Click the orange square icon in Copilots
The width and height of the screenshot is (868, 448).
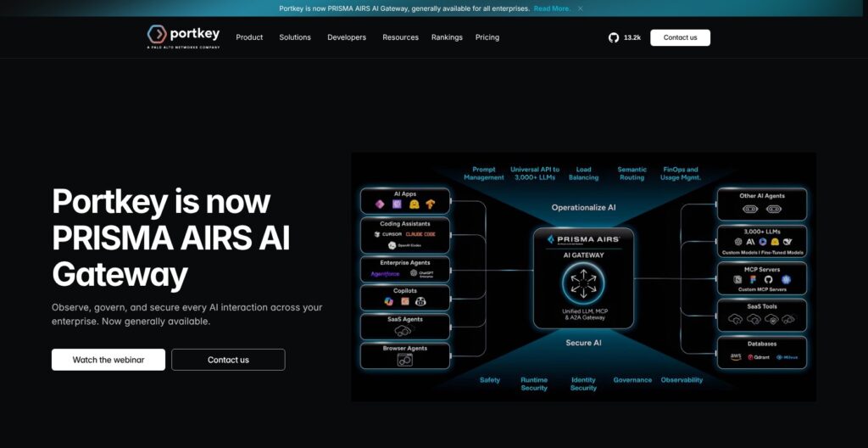click(x=404, y=301)
